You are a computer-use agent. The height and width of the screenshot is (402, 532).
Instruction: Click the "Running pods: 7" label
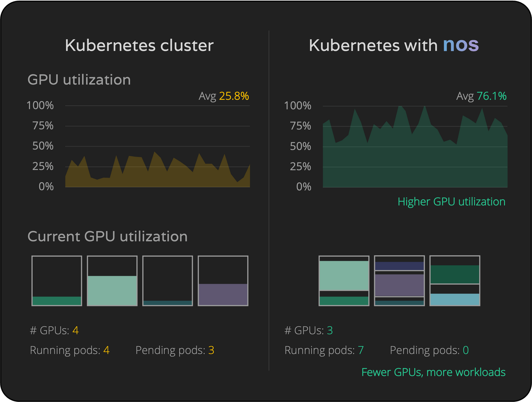324,350
